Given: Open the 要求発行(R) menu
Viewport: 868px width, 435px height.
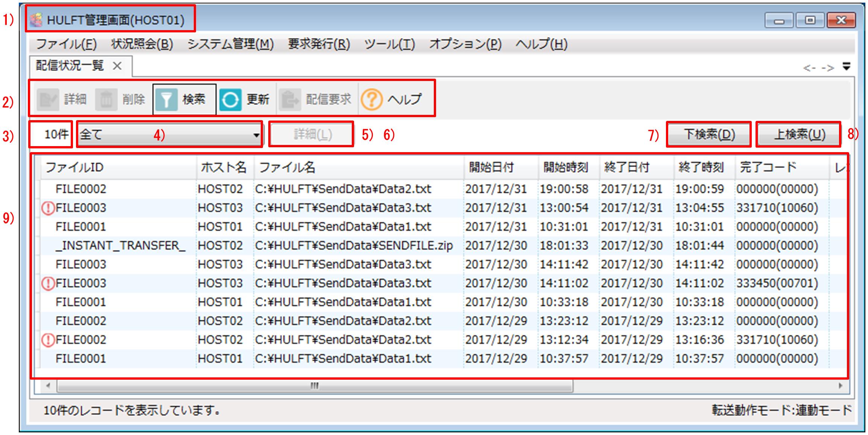Looking at the screenshot, I should point(319,44).
